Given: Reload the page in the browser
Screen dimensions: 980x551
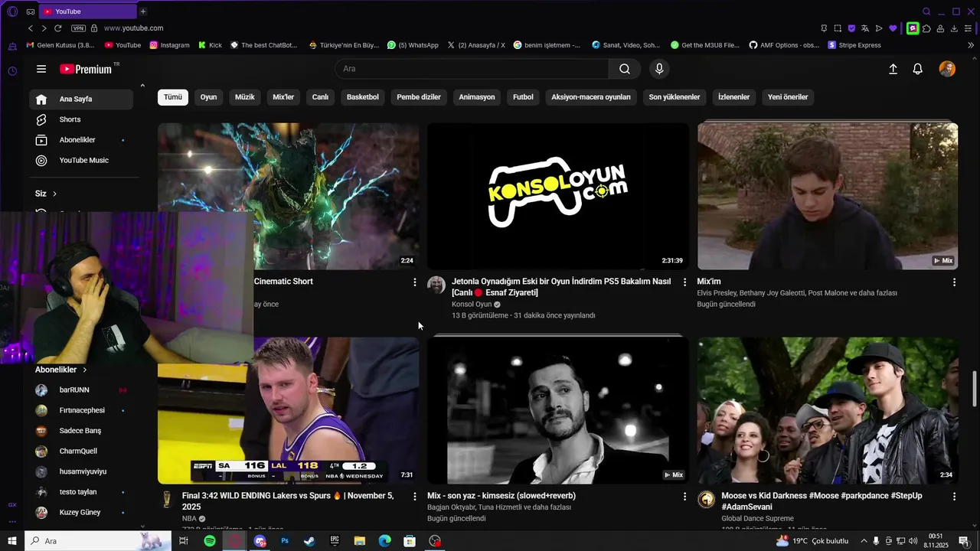Looking at the screenshot, I should pos(57,28).
